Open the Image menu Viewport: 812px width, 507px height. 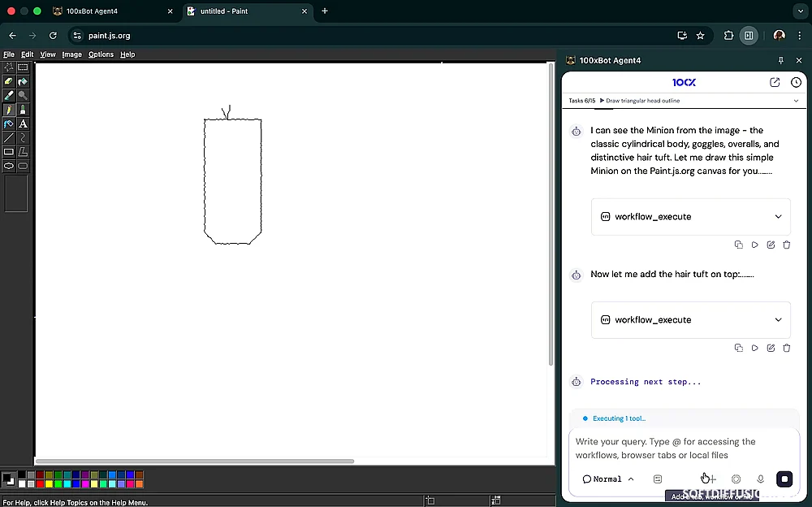71,54
